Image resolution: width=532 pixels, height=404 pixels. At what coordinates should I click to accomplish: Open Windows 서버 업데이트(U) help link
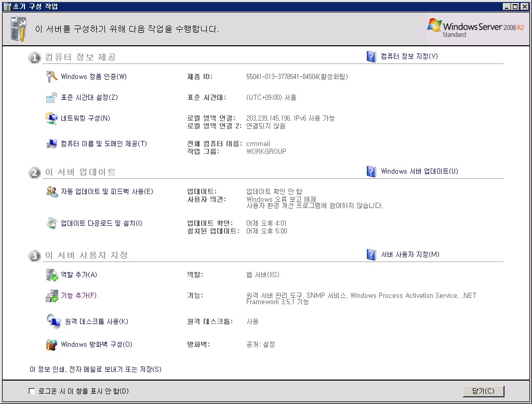coord(419,172)
